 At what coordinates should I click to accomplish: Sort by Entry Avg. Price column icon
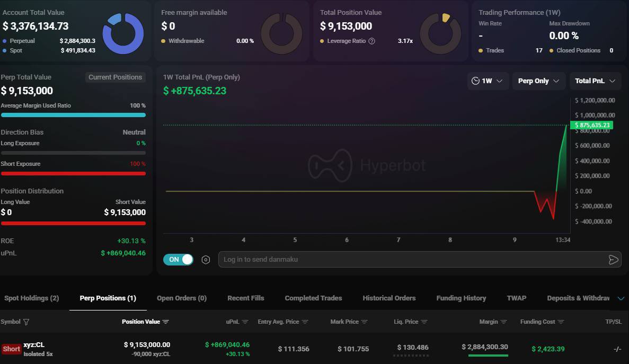click(305, 322)
